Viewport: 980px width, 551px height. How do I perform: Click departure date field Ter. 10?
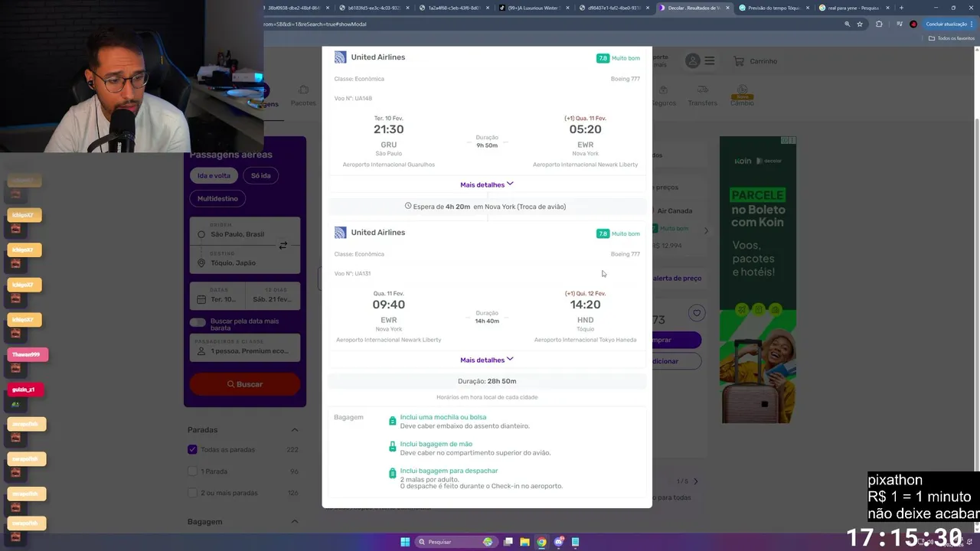point(217,296)
